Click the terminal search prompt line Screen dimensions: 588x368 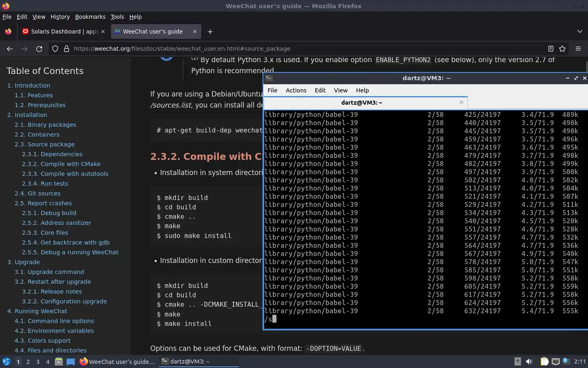pos(425,319)
